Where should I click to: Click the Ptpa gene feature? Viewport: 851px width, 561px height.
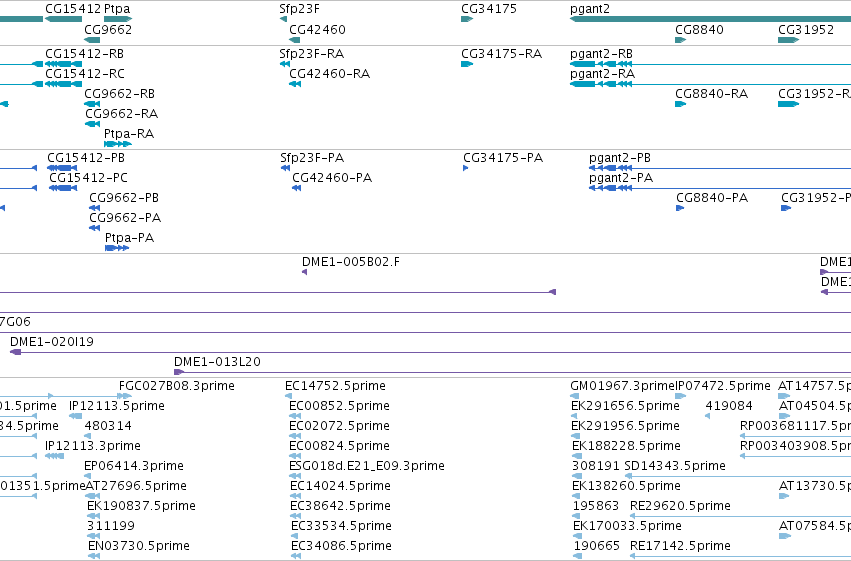[x=118, y=19]
